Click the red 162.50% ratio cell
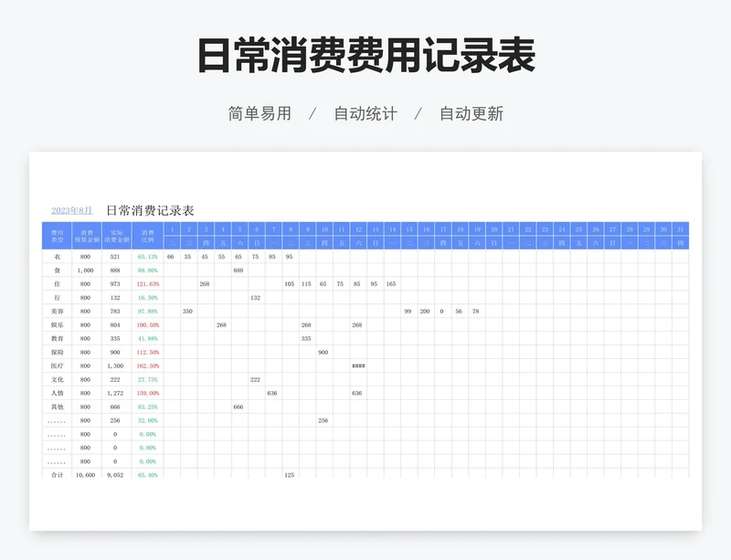 coord(148,365)
